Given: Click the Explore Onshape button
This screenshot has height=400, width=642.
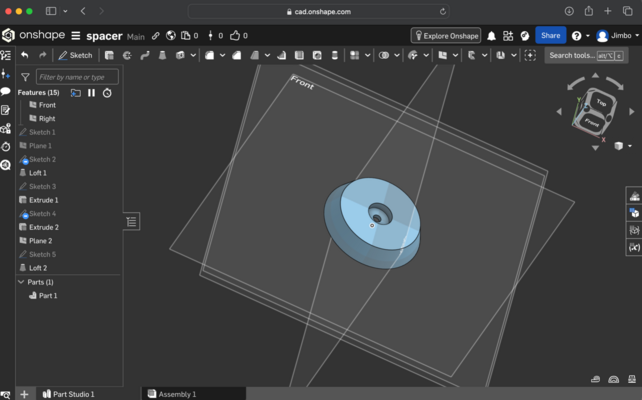Looking at the screenshot, I should [446, 36].
